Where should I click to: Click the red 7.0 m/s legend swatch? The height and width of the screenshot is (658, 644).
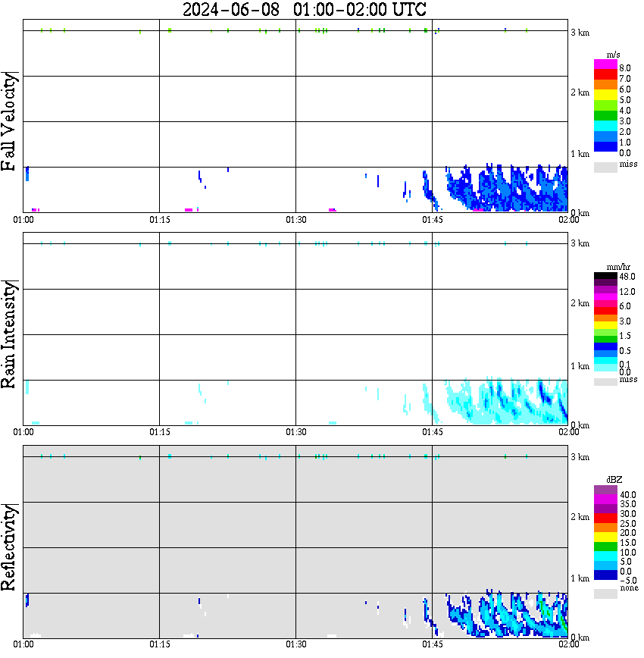click(x=605, y=75)
